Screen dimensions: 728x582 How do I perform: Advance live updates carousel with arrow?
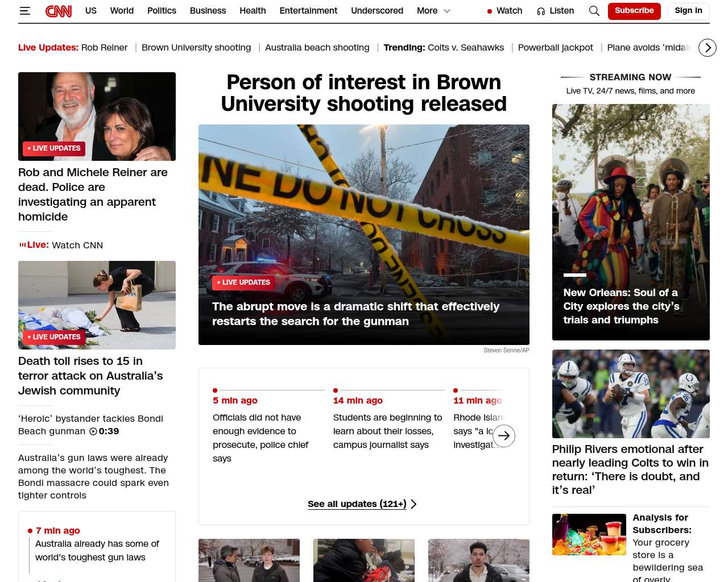(x=503, y=436)
